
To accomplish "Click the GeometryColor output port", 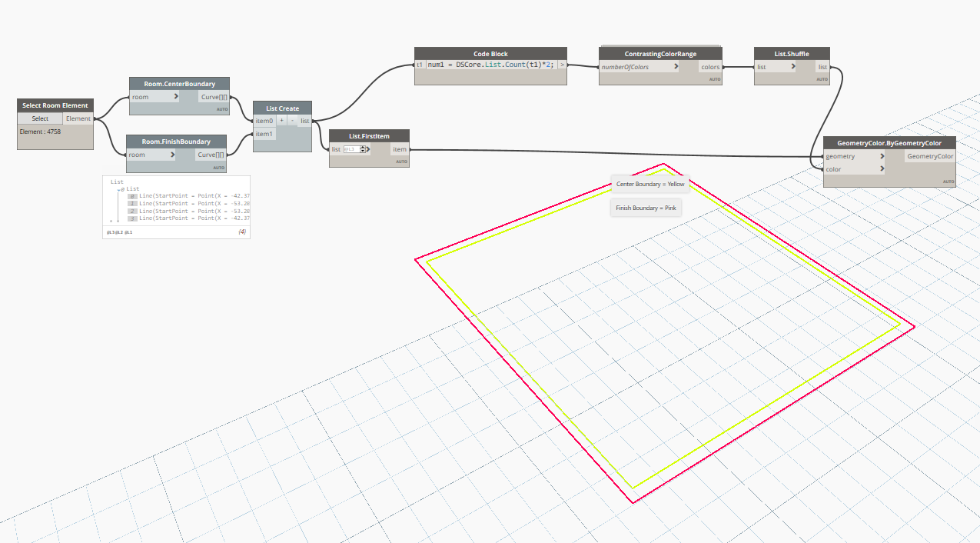I will pos(930,156).
